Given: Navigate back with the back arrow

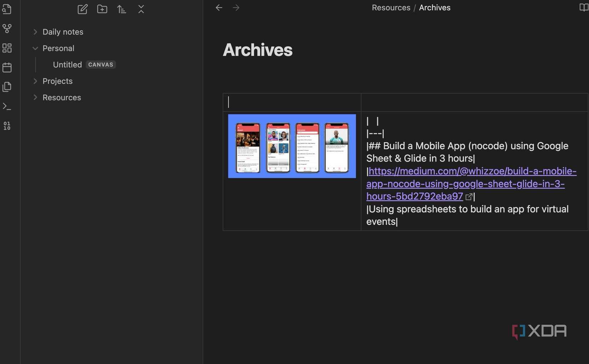Looking at the screenshot, I should click(218, 7).
